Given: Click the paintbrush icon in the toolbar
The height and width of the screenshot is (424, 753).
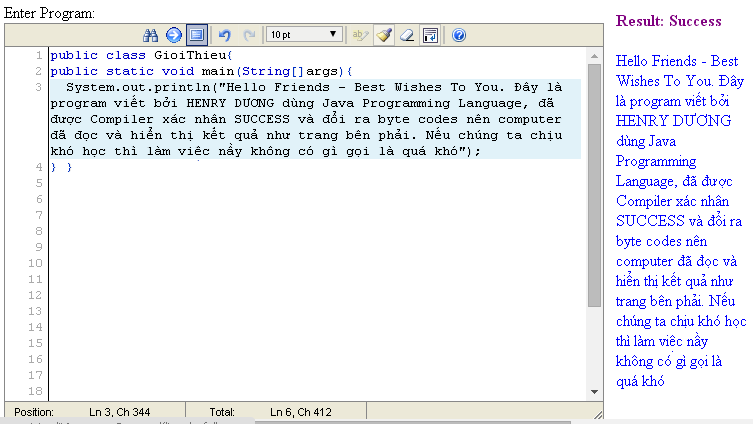Looking at the screenshot, I should tap(384, 35).
